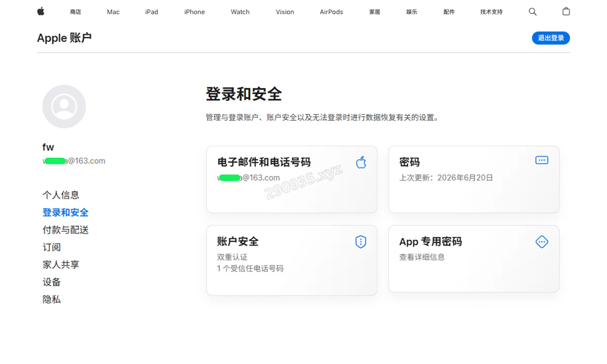Open the Vision menu
This screenshot has height=364, width=607.
(x=285, y=12)
